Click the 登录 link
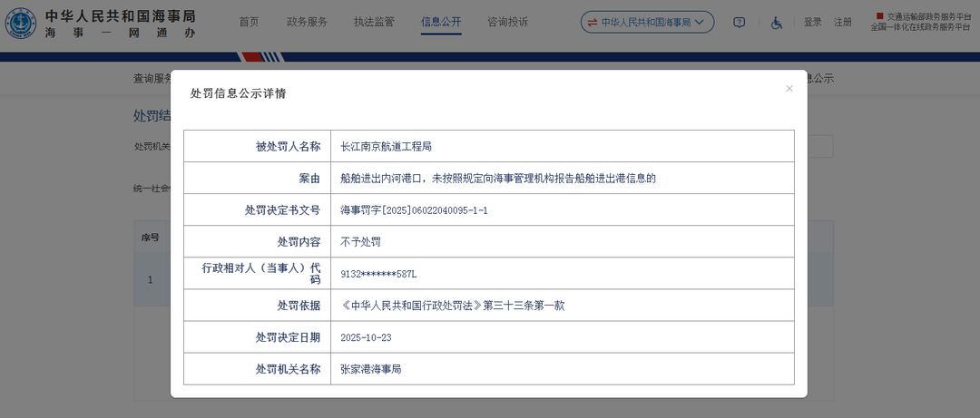This screenshot has height=418, width=980. [x=812, y=23]
